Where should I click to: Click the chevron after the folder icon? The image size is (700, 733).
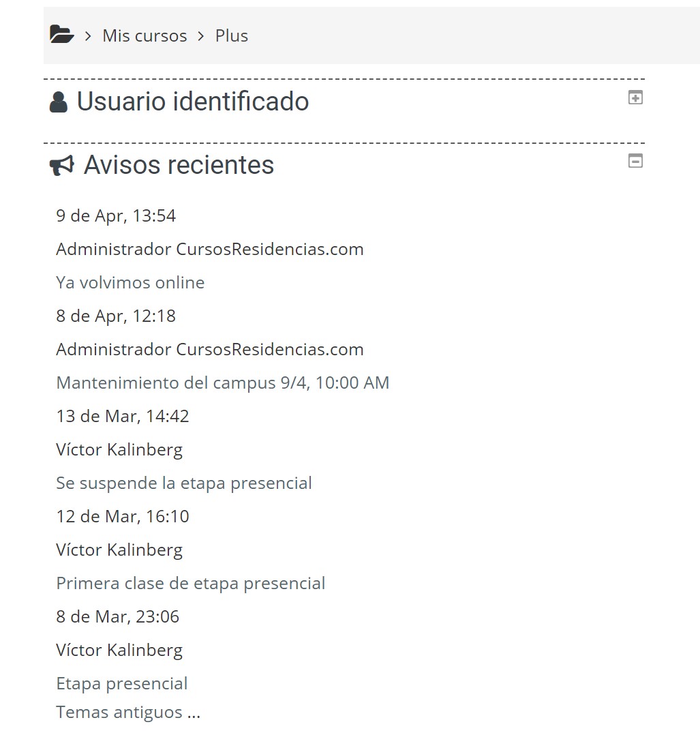coord(88,36)
